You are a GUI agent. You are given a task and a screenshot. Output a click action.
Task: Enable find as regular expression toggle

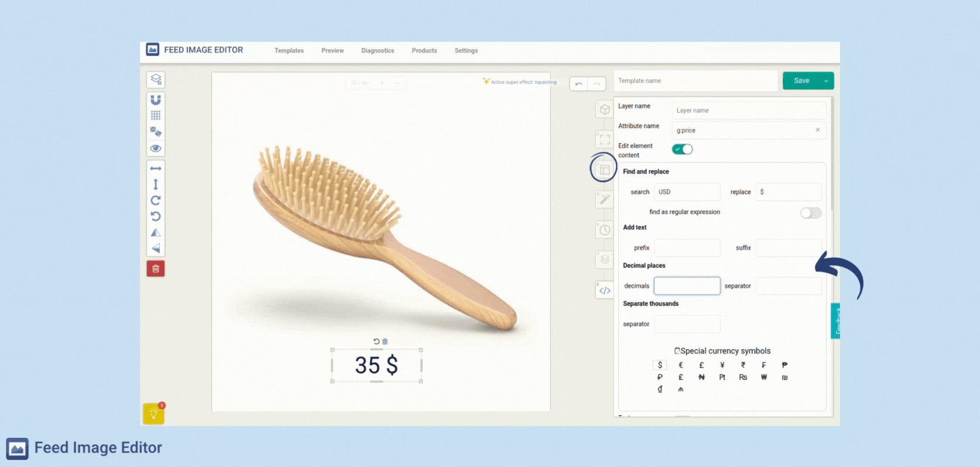pos(810,213)
